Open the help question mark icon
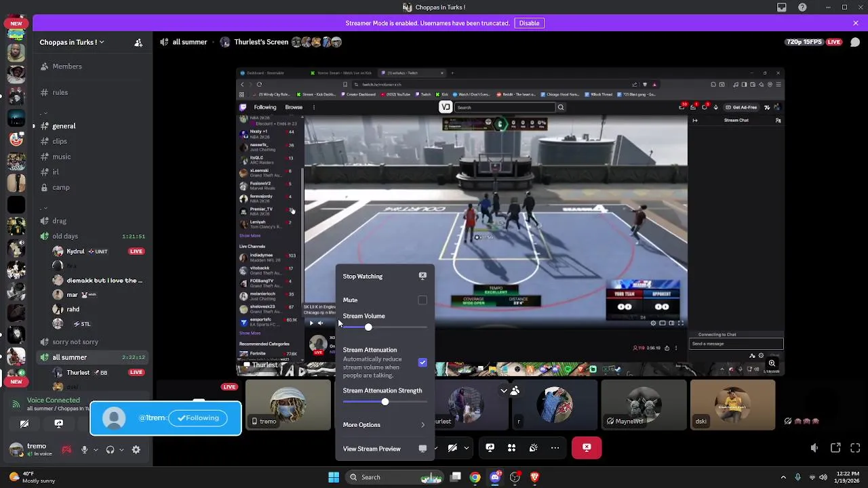868x488 pixels. click(803, 7)
